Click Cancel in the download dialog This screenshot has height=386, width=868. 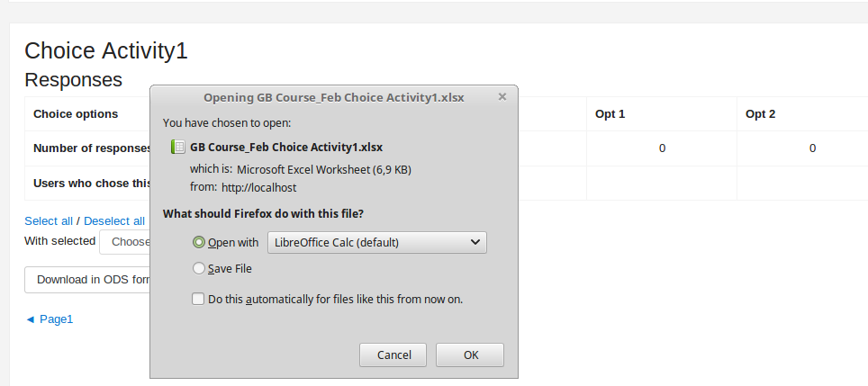coord(393,355)
